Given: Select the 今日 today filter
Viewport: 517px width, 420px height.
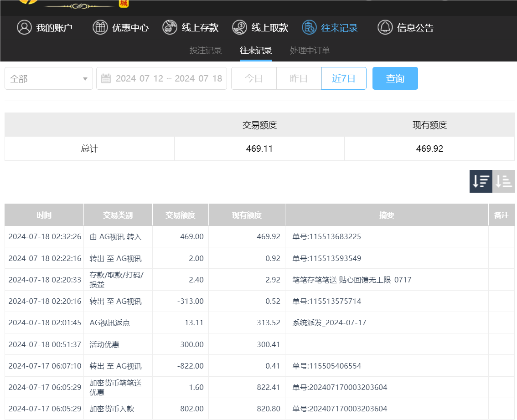Looking at the screenshot, I should pyautogui.click(x=253, y=78).
